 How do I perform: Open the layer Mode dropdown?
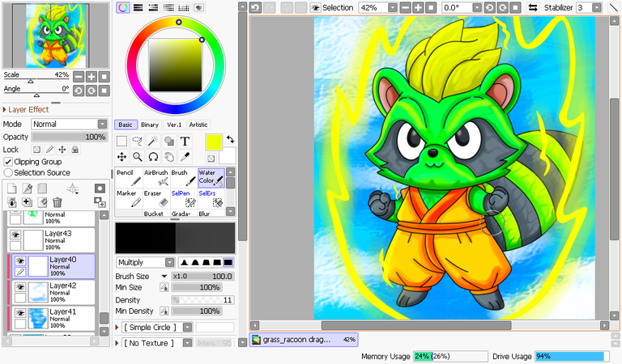(102, 124)
